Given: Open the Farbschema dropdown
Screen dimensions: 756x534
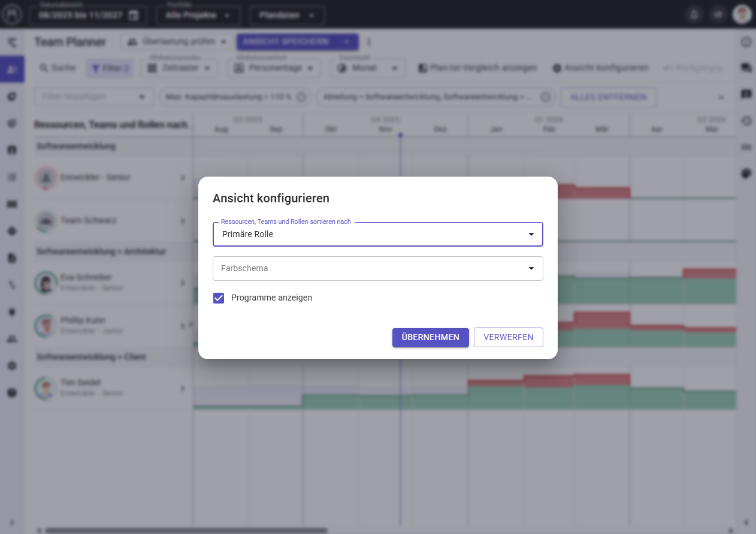Looking at the screenshot, I should 377,268.
